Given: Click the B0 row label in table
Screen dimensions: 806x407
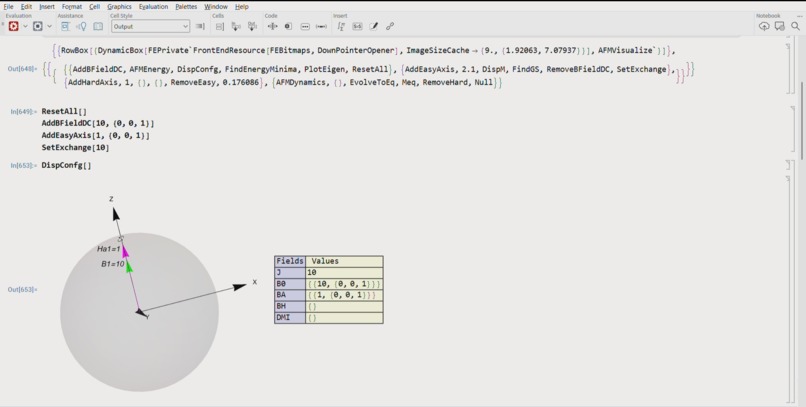Looking at the screenshot, I should [290, 284].
